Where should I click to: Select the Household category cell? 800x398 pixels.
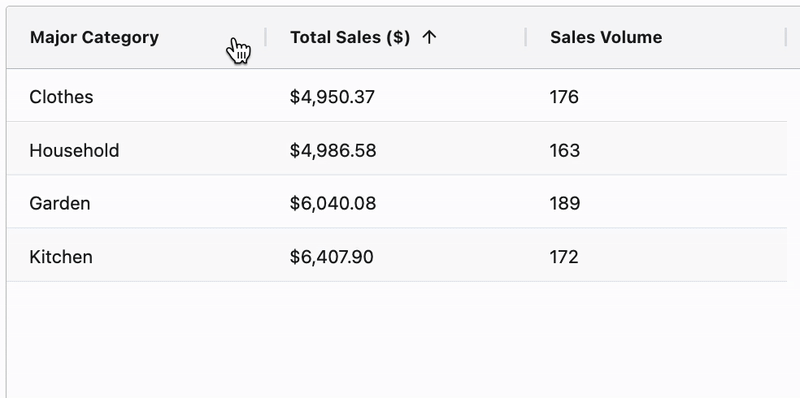[x=136, y=151]
